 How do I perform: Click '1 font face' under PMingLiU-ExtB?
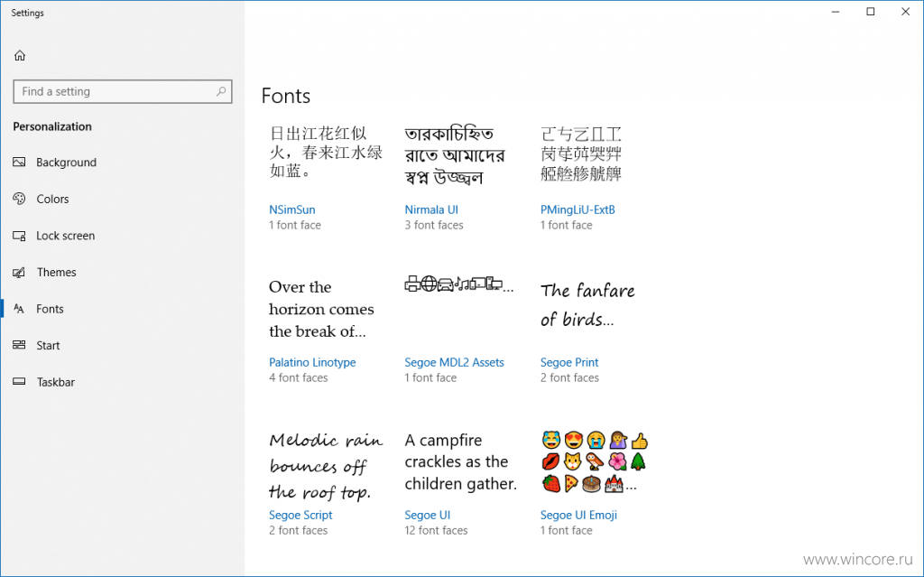click(567, 225)
